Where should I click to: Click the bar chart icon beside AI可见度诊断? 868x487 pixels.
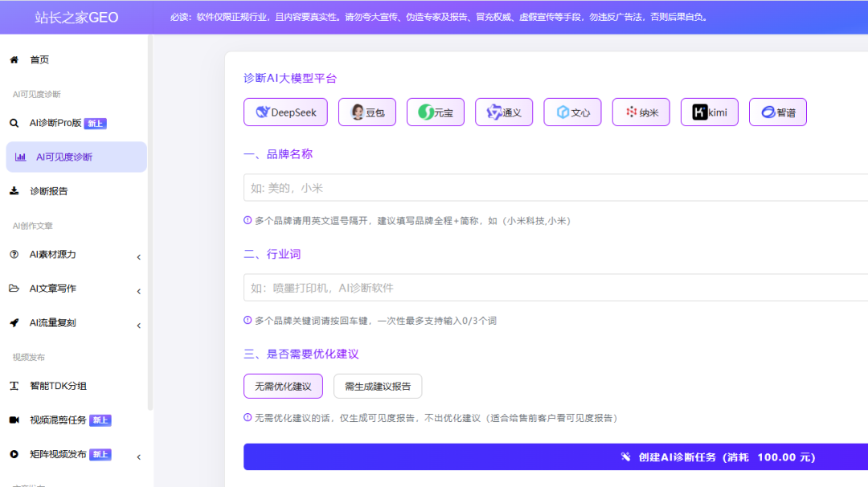[x=20, y=158]
